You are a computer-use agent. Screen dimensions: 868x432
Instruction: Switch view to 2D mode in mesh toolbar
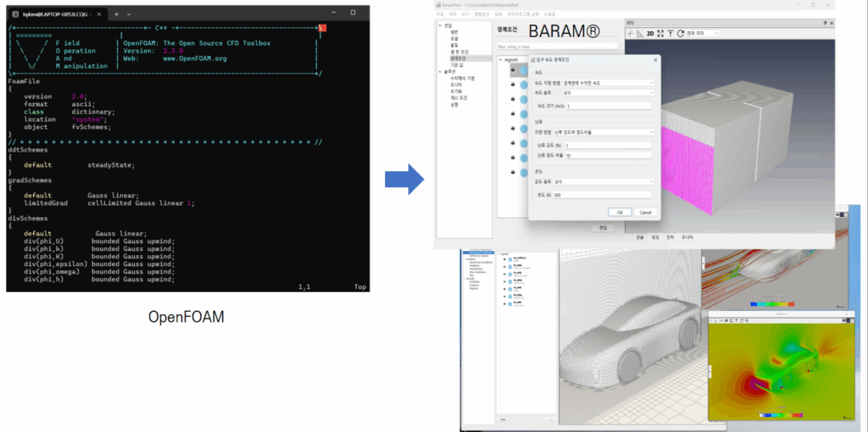coord(650,33)
